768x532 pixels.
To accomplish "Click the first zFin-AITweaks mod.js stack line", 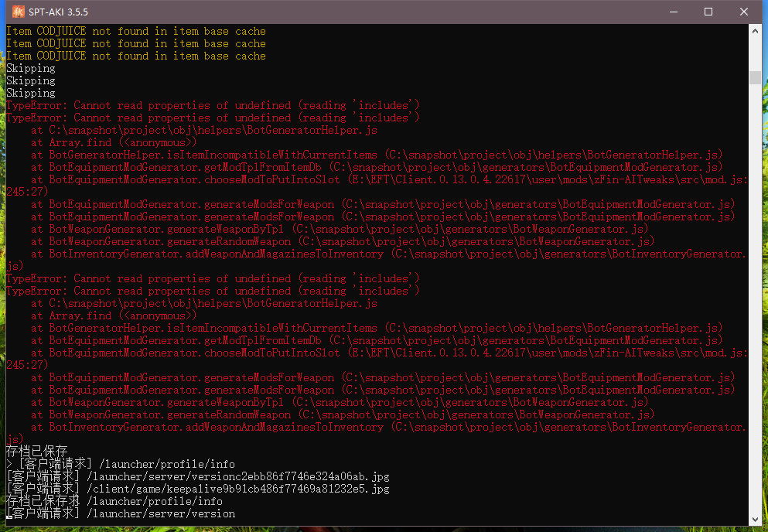I will [x=387, y=180].
